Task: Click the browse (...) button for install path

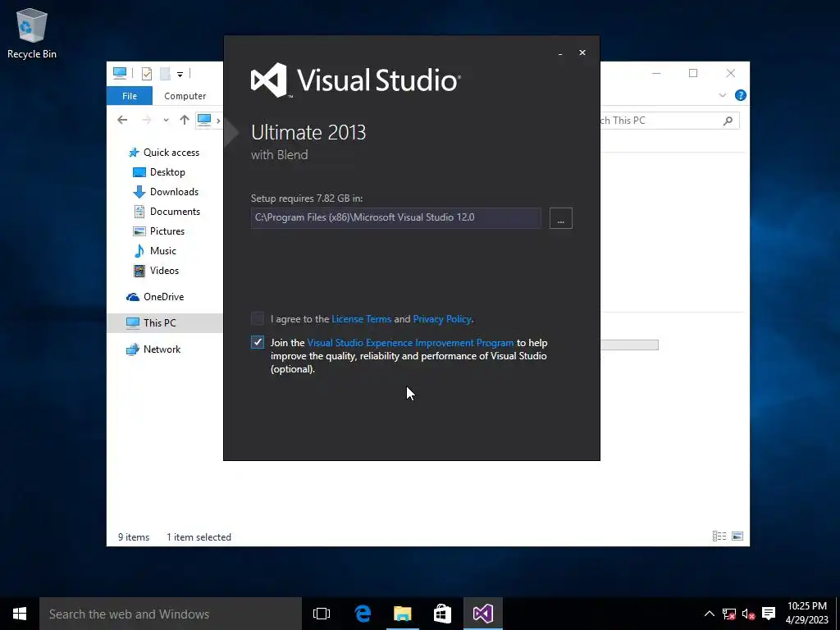Action: pos(561,218)
